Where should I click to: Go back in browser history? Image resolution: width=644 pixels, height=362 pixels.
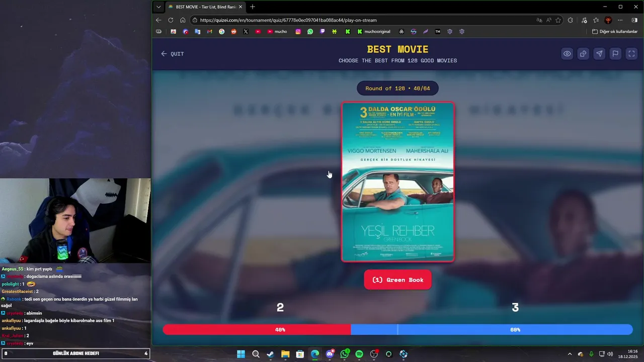158,20
